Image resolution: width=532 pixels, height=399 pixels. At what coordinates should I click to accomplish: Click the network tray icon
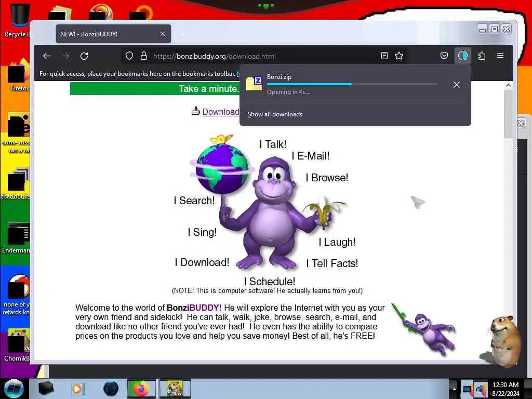pos(468,389)
